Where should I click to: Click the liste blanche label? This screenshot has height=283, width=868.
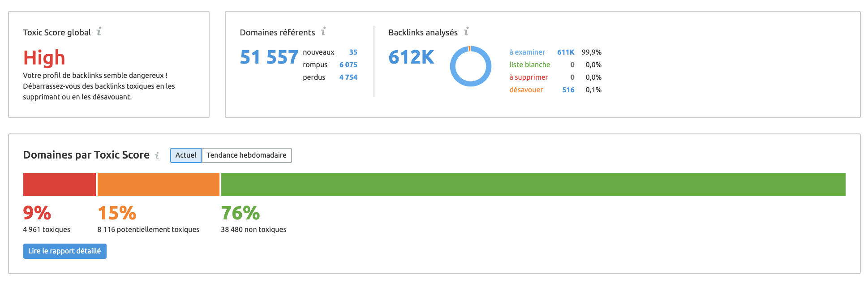click(x=530, y=65)
